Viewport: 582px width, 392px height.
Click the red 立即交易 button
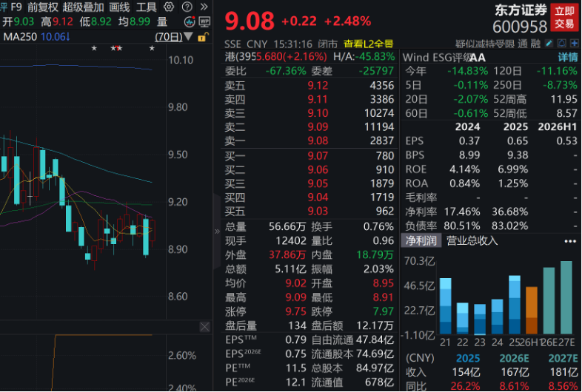tap(564, 18)
